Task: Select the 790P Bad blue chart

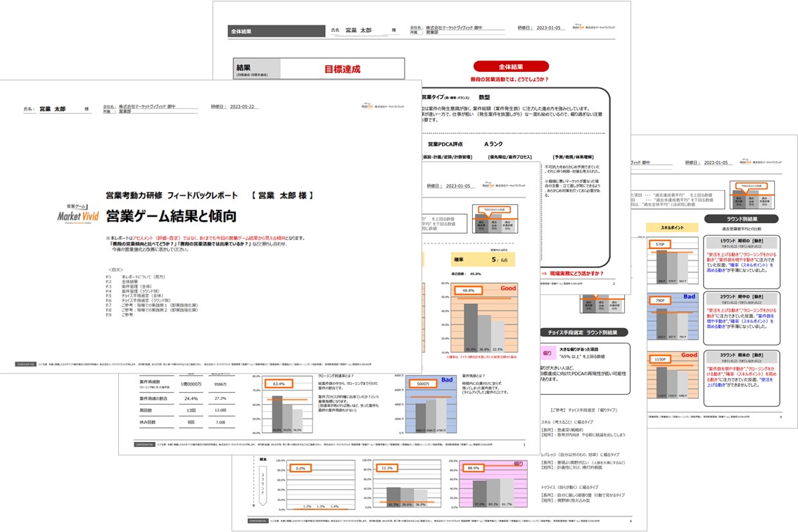Action: (673, 316)
